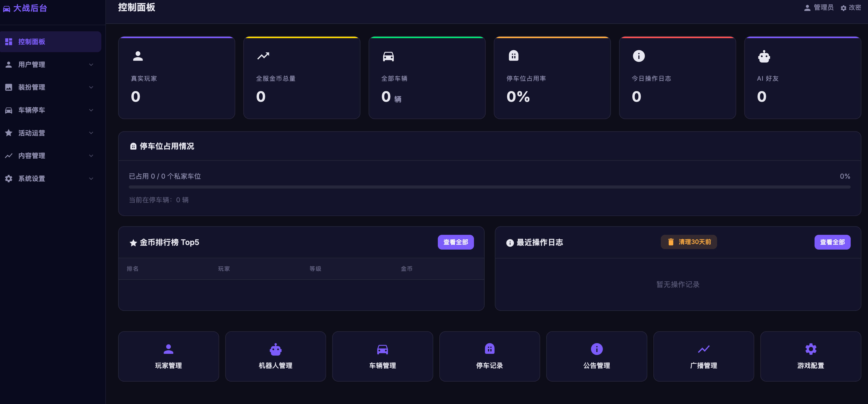Click the 清理30天前 button label
The image size is (868, 404).
point(695,242)
